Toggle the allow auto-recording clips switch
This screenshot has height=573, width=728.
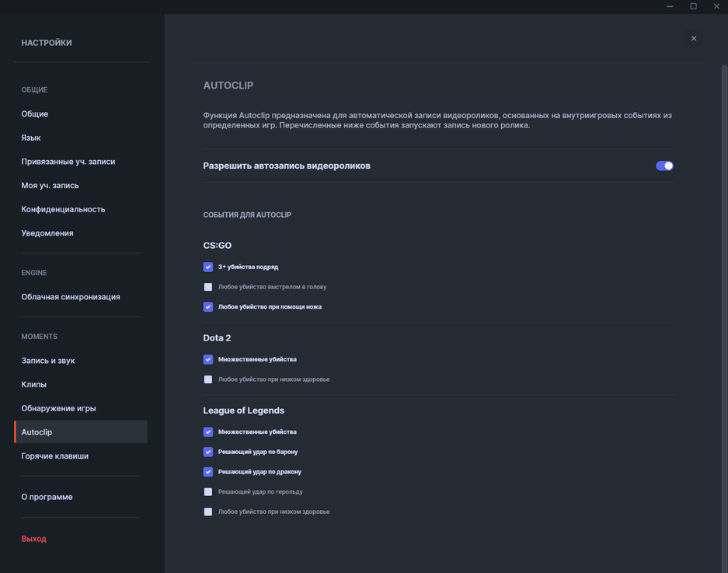click(664, 166)
